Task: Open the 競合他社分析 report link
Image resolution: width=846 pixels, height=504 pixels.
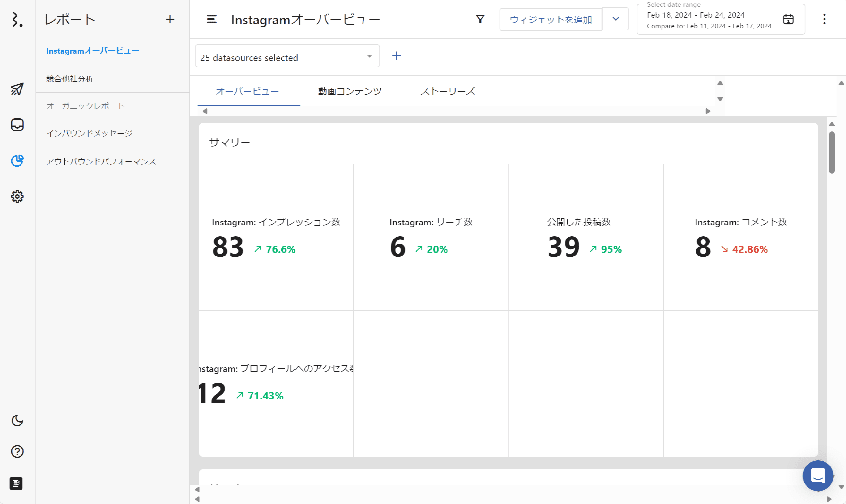Action: point(70,79)
